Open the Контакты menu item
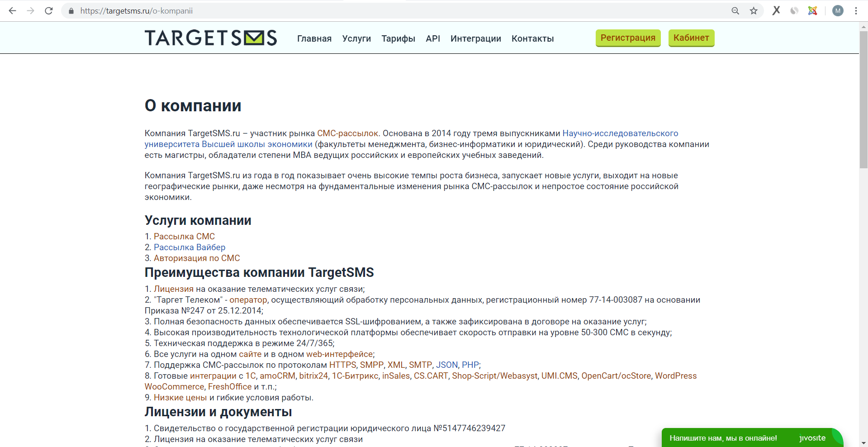This screenshot has width=868, height=447. [533, 38]
